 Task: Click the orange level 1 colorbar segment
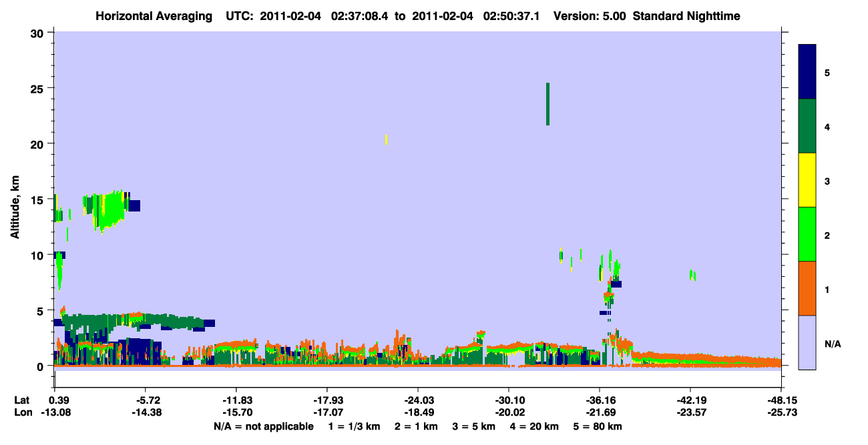[807, 288]
